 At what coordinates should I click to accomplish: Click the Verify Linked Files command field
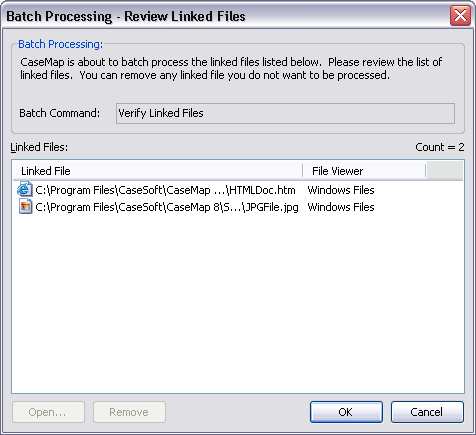pyautogui.click(x=285, y=113)
